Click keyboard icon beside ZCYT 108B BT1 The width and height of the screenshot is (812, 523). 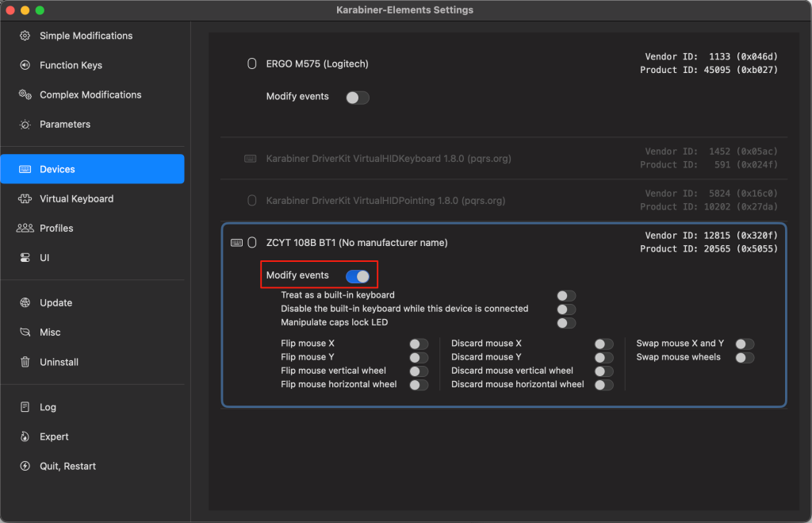[236, 243]
